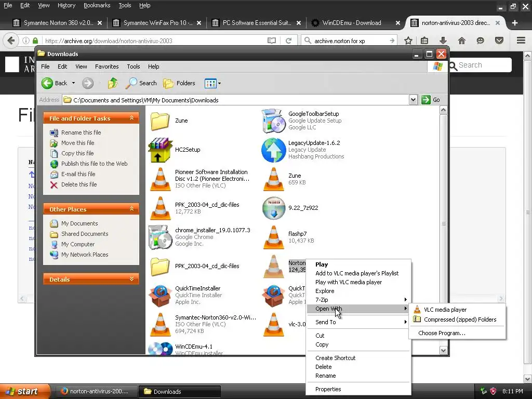Open the Back button history dropdown arrow

(x=73, y=83)
